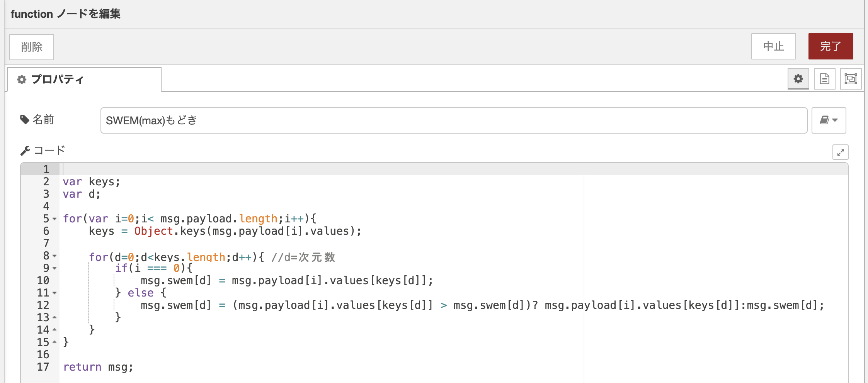The height and width of the screenshot is (383, 868).
Task: Click 'return msg;' code on line 17
Action: [x=98, y=367]
